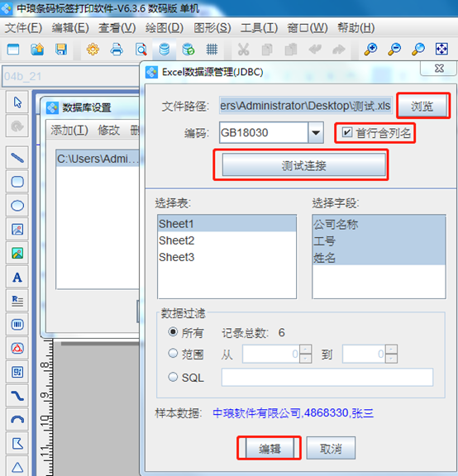Open the 查看(V) menu
Viewport: 458px width, 476px height.
(x=117, y=28)
